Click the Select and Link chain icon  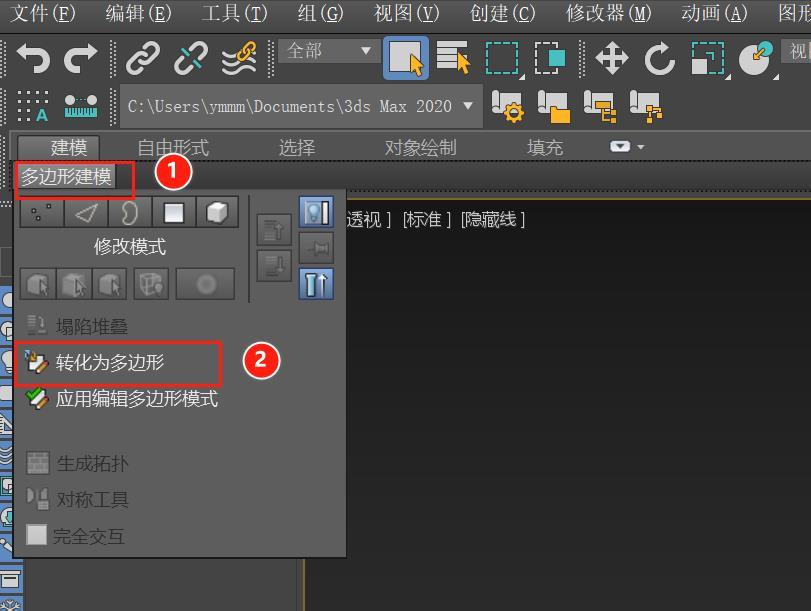pos(143,59)
